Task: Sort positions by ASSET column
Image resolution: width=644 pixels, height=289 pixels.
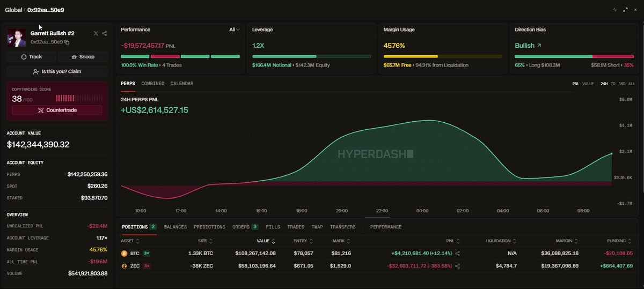Action: [130, 241]
